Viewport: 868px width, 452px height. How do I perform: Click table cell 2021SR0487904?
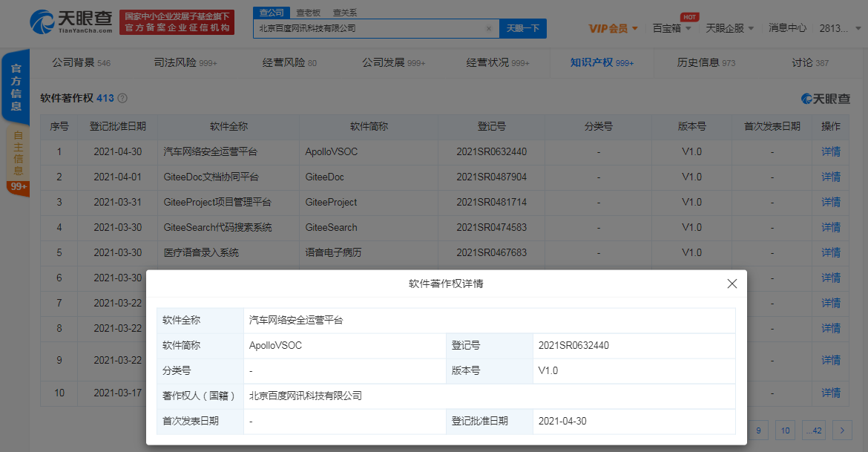[492, 177]
